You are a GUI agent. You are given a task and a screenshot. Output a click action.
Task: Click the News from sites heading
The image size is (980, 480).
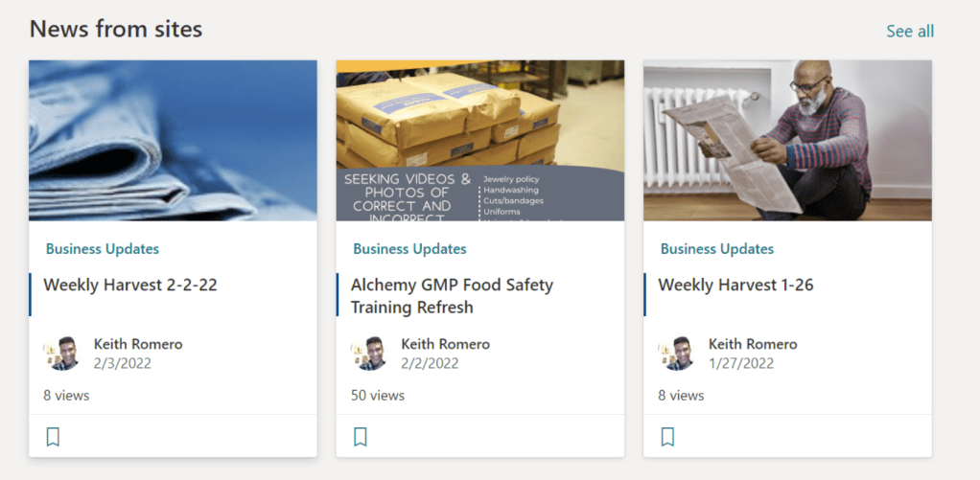[116, 29]
